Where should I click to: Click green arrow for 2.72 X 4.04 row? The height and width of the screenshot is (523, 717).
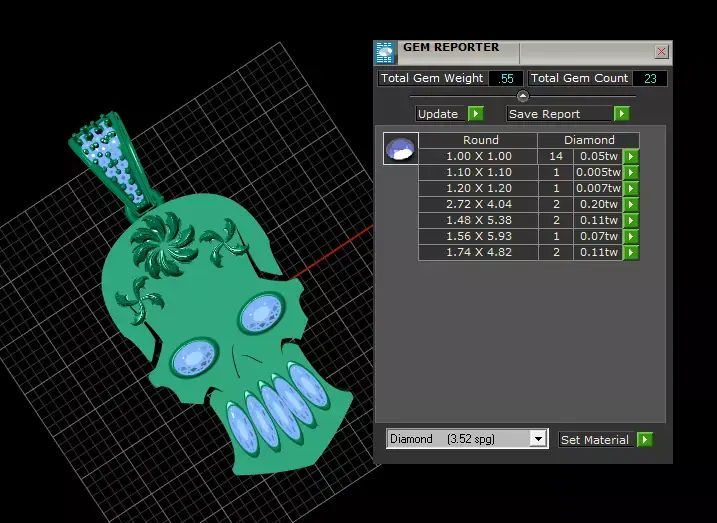point(631,204)
